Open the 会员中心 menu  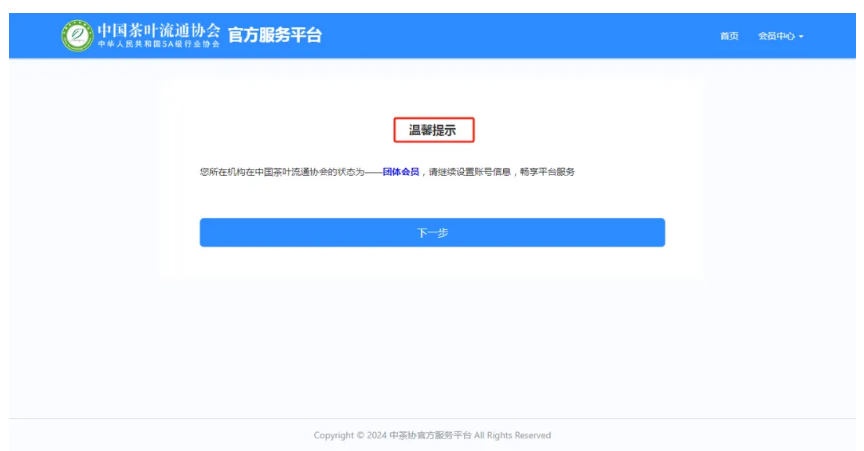point(775,36)
